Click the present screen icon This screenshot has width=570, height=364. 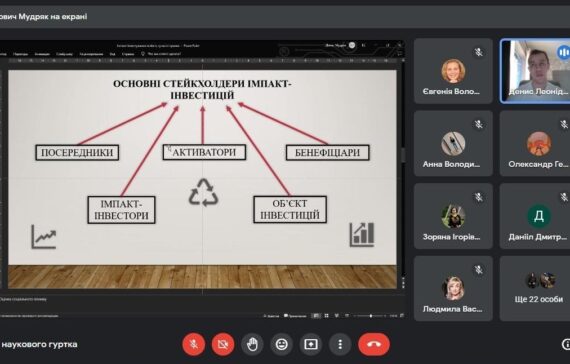311,344
